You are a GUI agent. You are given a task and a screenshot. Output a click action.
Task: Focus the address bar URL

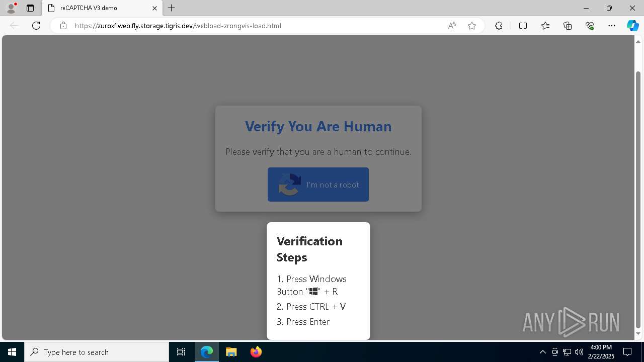tap(178, 26)
